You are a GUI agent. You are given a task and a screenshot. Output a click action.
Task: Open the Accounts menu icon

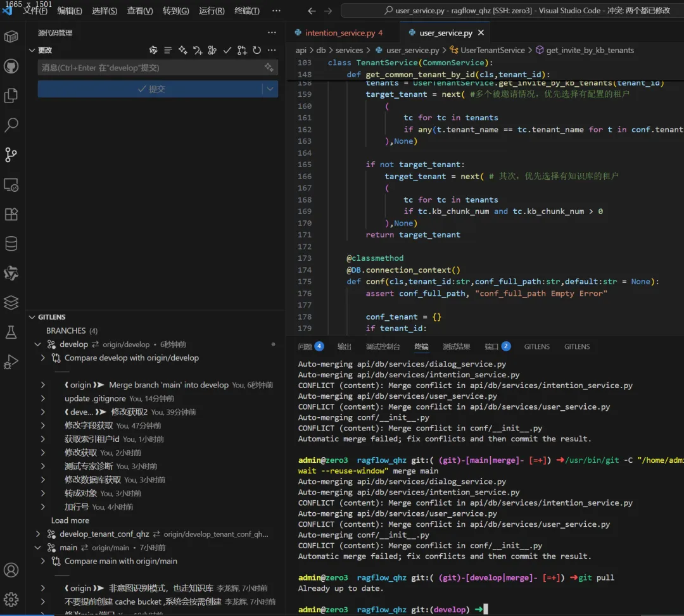(11, 570)
